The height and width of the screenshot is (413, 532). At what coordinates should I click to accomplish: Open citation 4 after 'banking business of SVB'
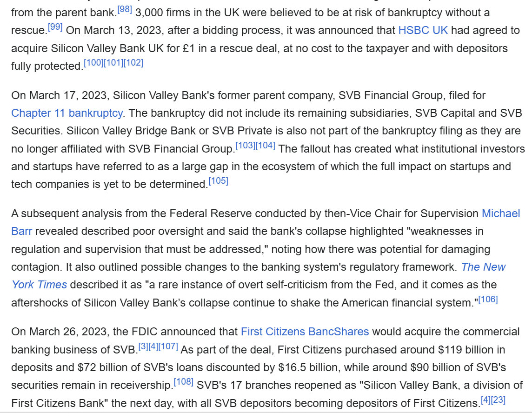[x=153, y=346]
